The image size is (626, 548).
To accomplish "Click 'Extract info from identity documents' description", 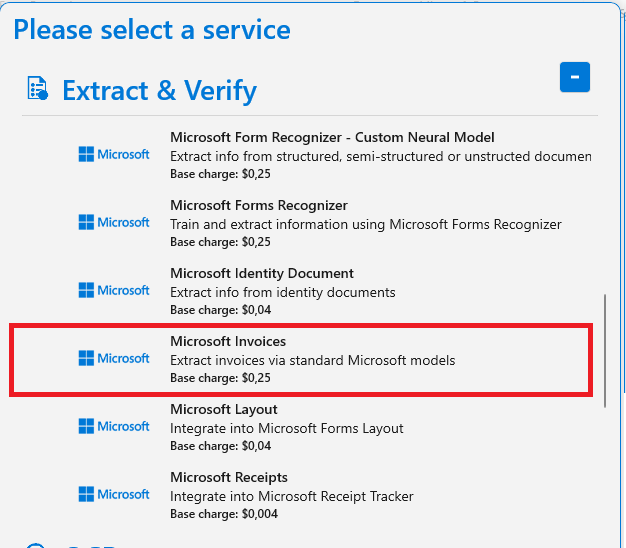I will (x=283, y=293).
